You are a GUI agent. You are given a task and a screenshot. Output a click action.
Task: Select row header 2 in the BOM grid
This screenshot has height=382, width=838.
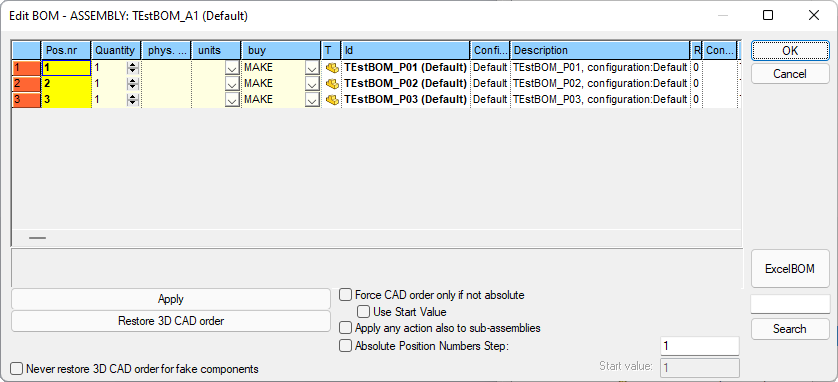26,84
